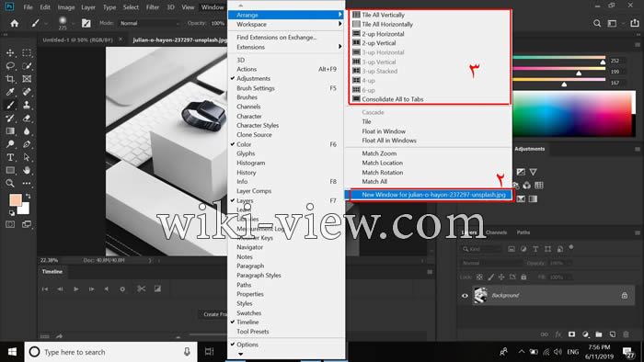Select the Pen tool
This screenshot has height=362, width=644.
tap(27, 144)
